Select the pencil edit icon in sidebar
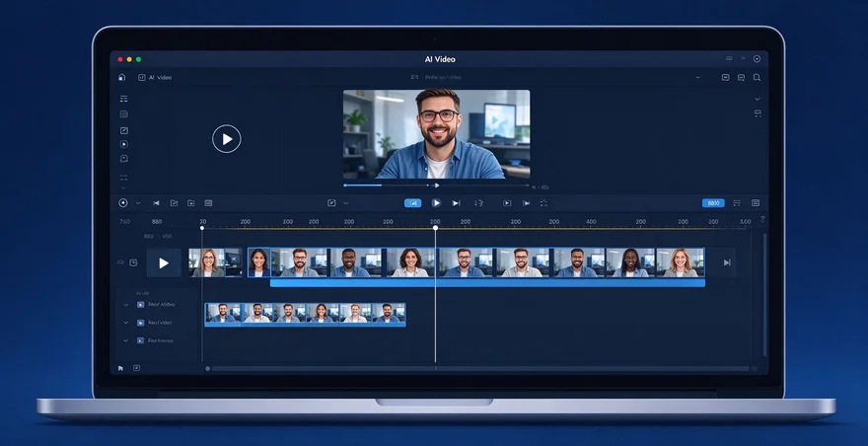The height and width of the screenshot is (446, 868). [x=123, y=131]
